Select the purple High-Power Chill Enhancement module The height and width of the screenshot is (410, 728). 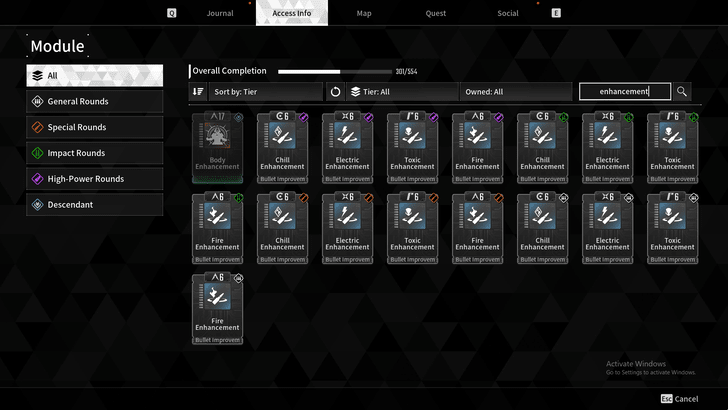(282, 148)
